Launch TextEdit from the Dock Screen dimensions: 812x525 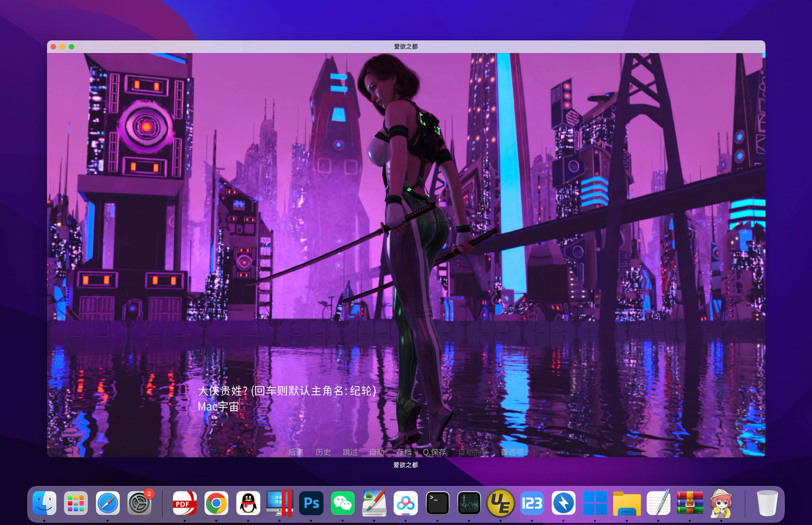tap(658, 503)
